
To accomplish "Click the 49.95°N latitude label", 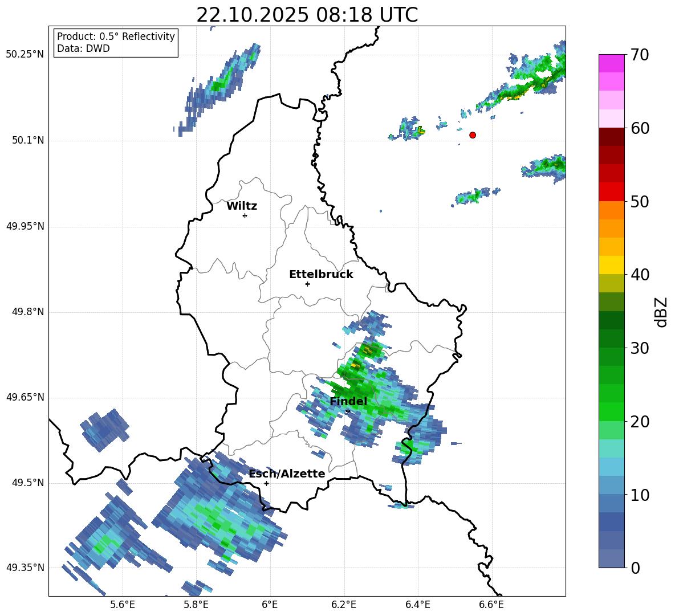I will click(25, 226).
